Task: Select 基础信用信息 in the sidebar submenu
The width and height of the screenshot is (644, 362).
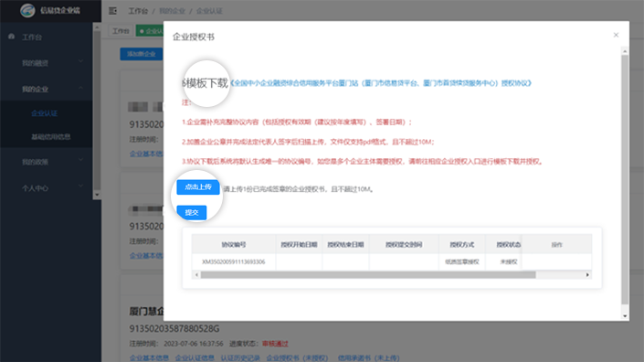Action: tap(51, 136)
